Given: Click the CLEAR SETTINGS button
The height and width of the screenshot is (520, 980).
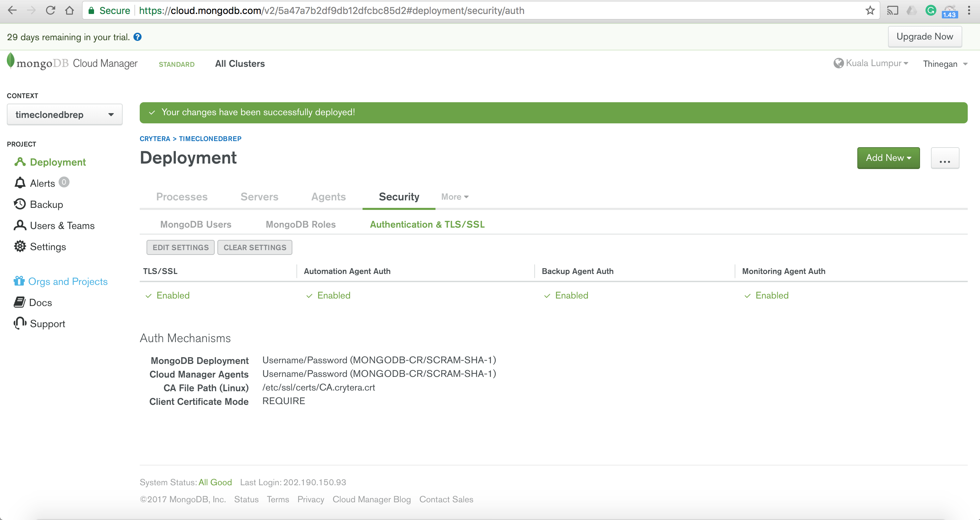Looking at the screenshot, I should (x=255, y=247).
